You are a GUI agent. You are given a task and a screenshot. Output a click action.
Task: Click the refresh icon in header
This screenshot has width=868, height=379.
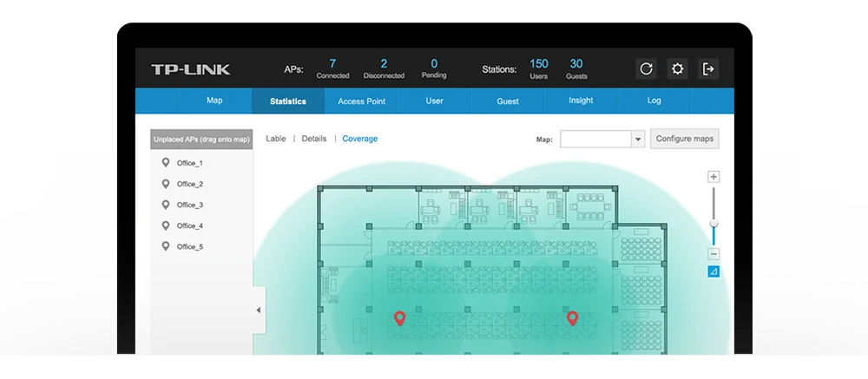coord(646,69)
